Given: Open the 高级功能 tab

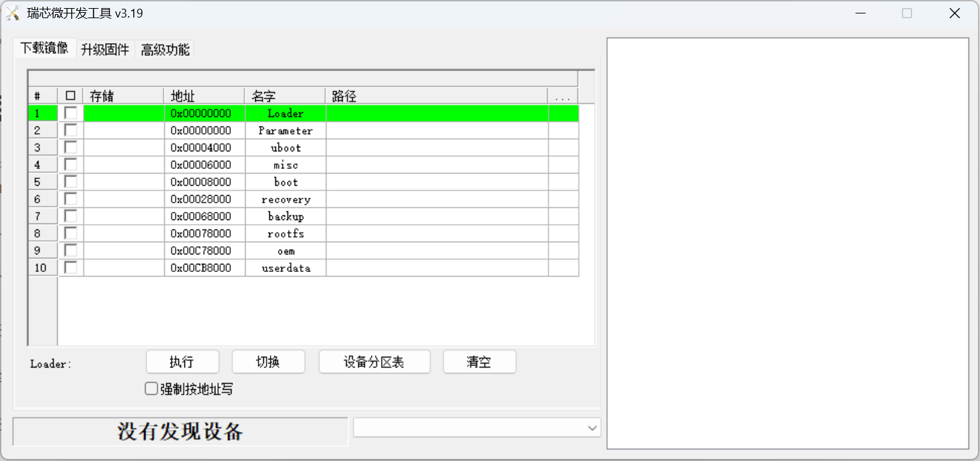Looking at the screenshot, I should pyautogui.click(x=165, y=49).
